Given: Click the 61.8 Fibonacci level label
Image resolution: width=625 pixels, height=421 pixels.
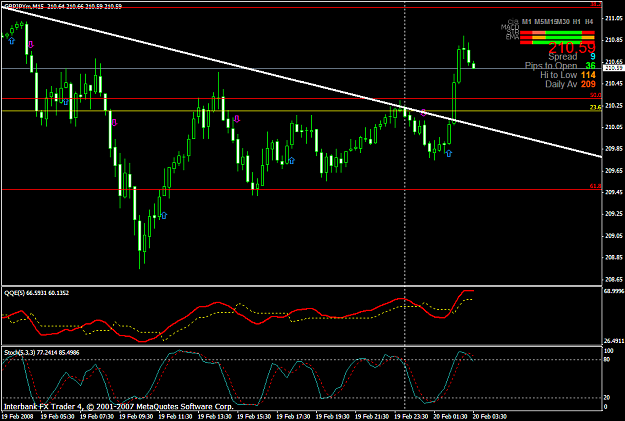Looking at the screenshot, I should pyautogui.click(x=596, y=187).
